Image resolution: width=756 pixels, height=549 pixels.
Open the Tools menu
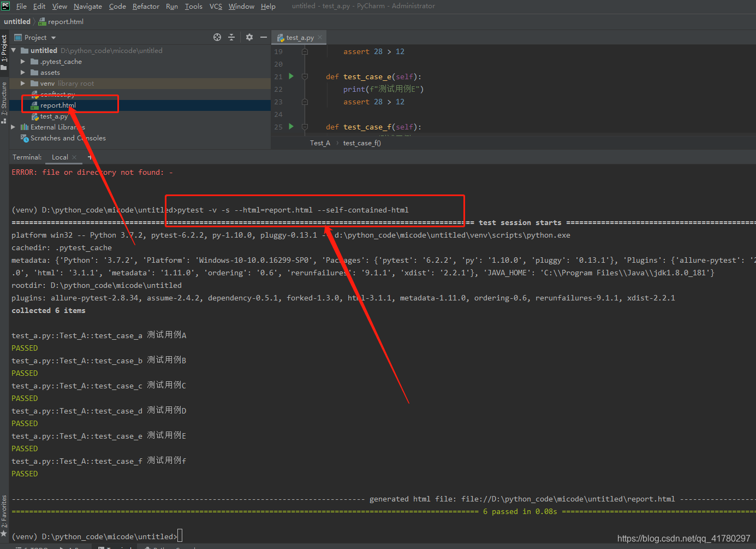194,6
